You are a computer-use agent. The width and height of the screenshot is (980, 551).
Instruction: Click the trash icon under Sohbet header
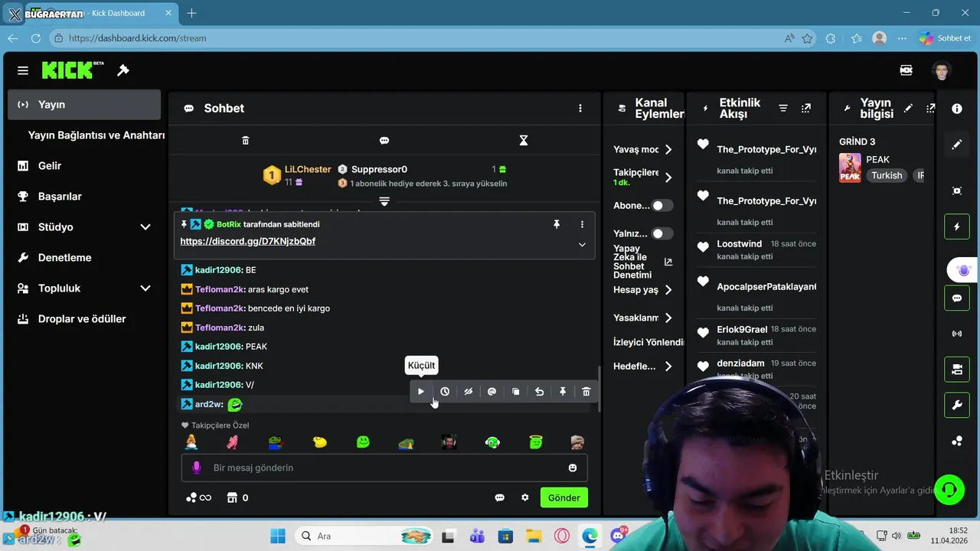click(x=246, y=141)
